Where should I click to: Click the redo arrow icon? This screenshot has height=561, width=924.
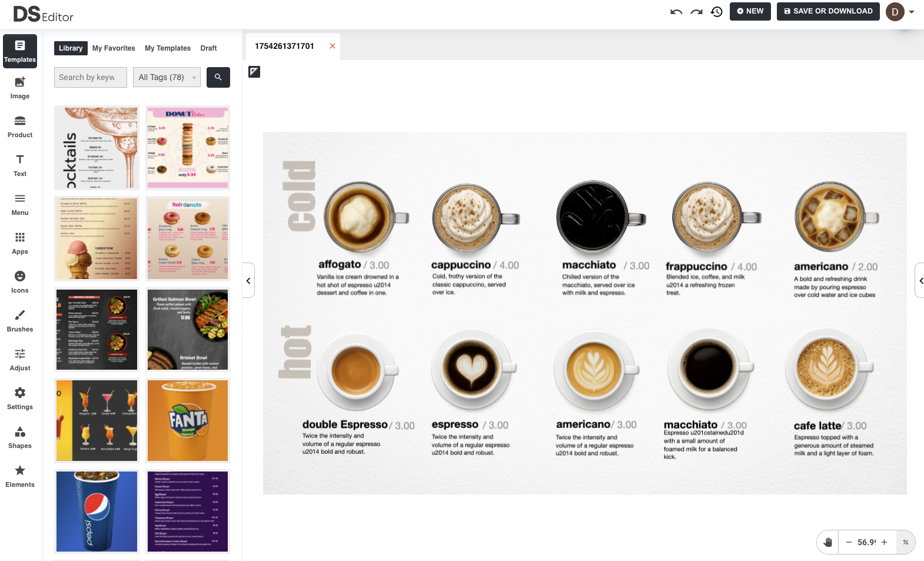coord(696,12)
